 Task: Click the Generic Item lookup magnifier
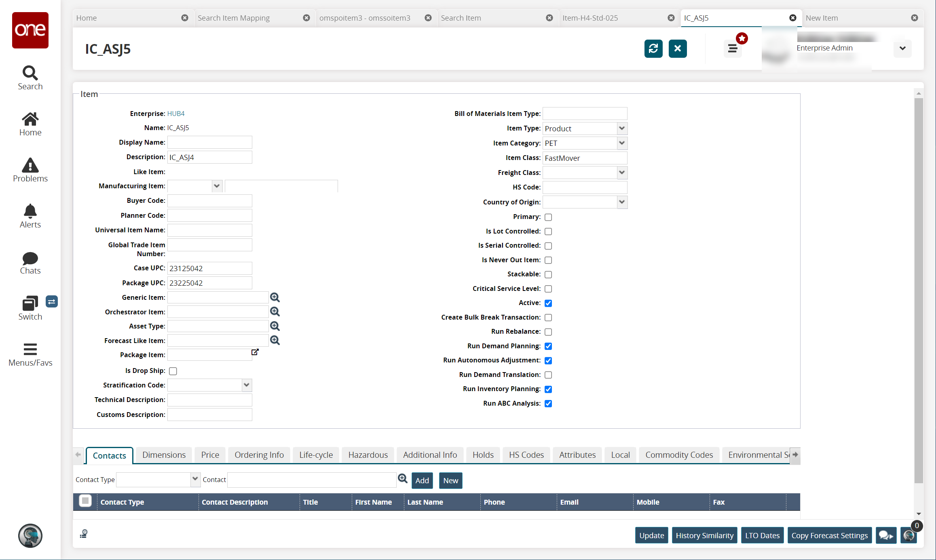coord(275,298)
